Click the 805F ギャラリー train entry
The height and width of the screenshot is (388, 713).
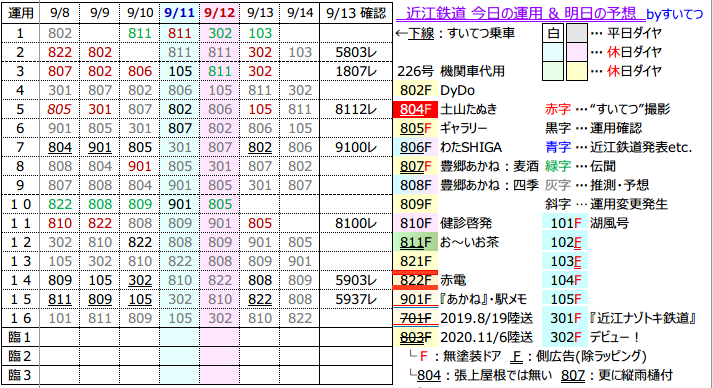click(x=441, y=128)
